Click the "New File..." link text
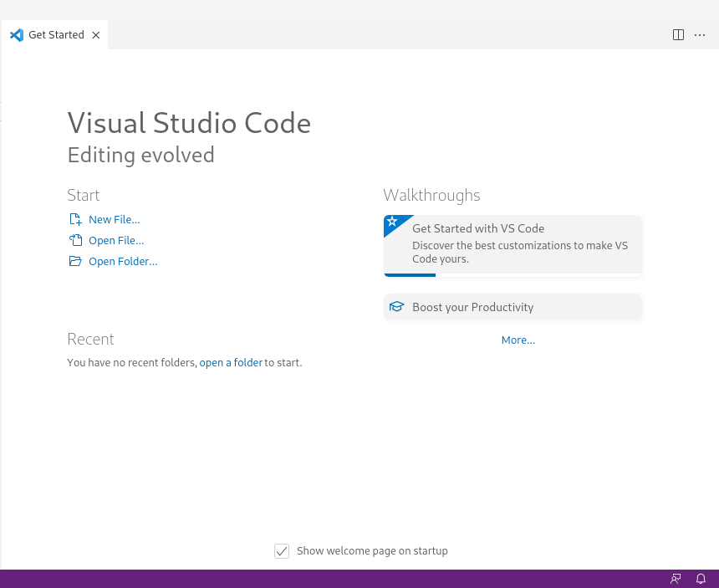The image size is (719, 588). 115,220
